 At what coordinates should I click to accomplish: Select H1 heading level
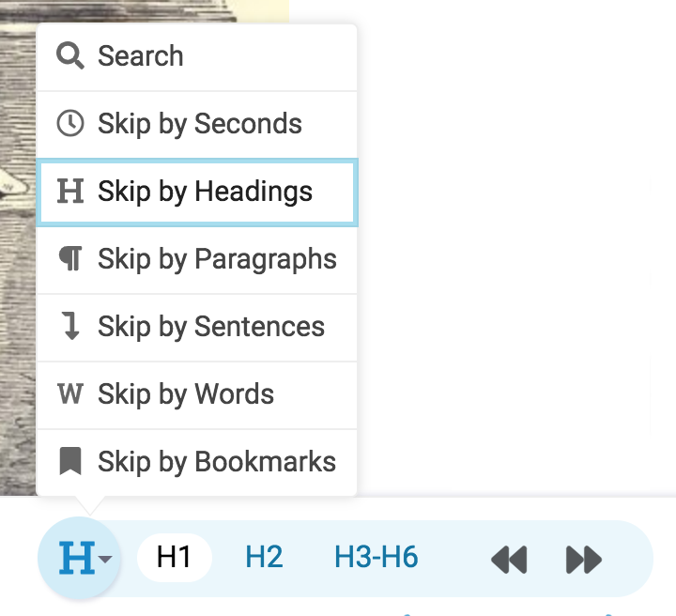coord(175,557)
